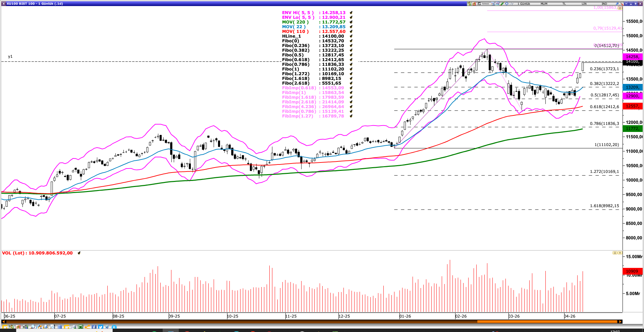
Task: Open the 1 Günlük period selector
Action: click(x=524, y=3)
